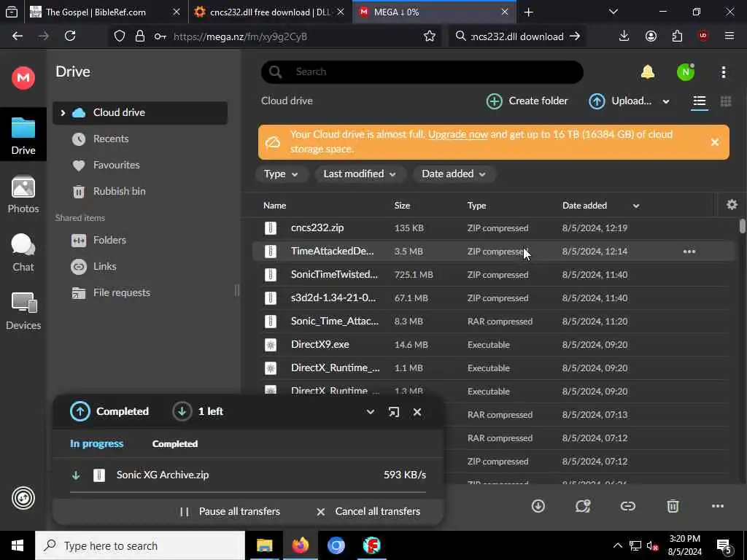Open the taskbar notification center icon

(723, 545)
